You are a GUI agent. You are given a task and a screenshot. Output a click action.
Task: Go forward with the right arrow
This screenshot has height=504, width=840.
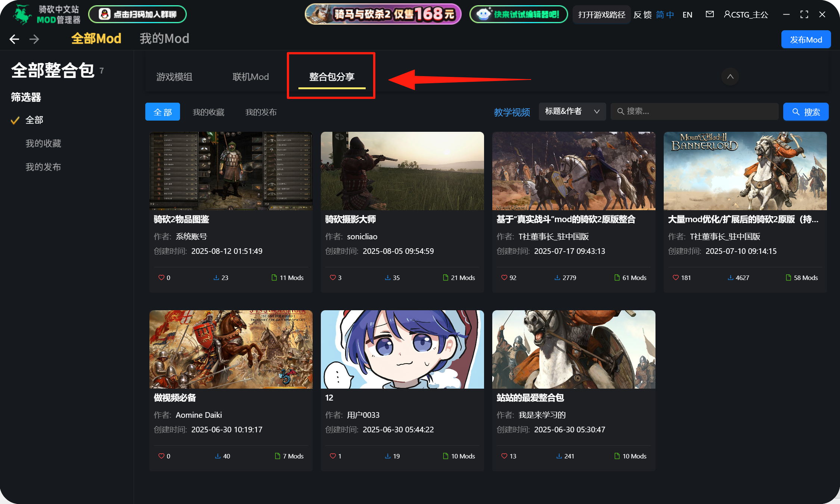(34, 39)
